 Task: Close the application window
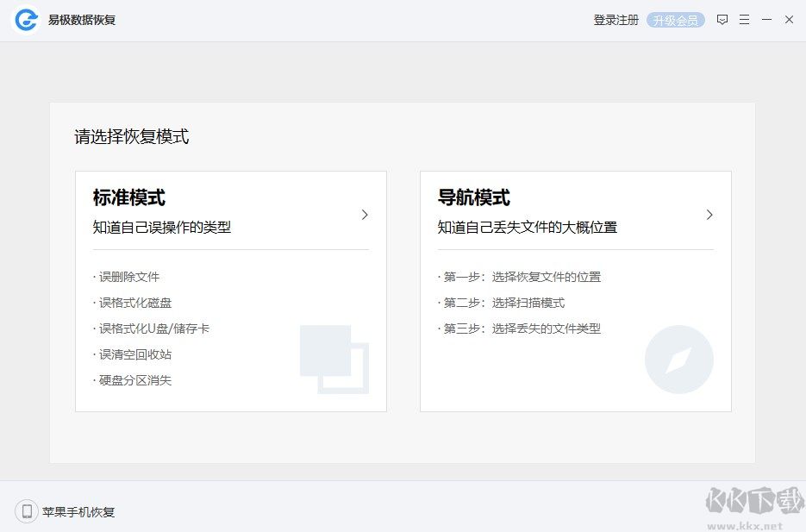tap(789, 20)
